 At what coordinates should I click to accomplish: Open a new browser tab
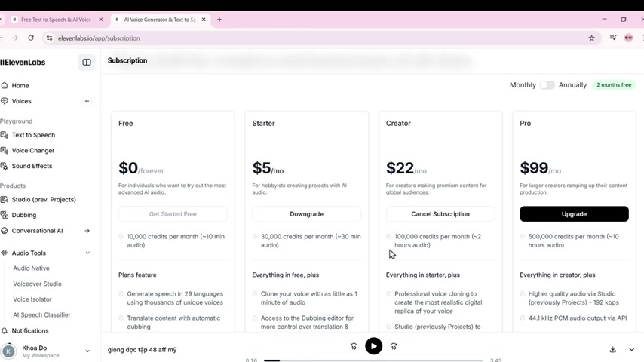(219, 20)
